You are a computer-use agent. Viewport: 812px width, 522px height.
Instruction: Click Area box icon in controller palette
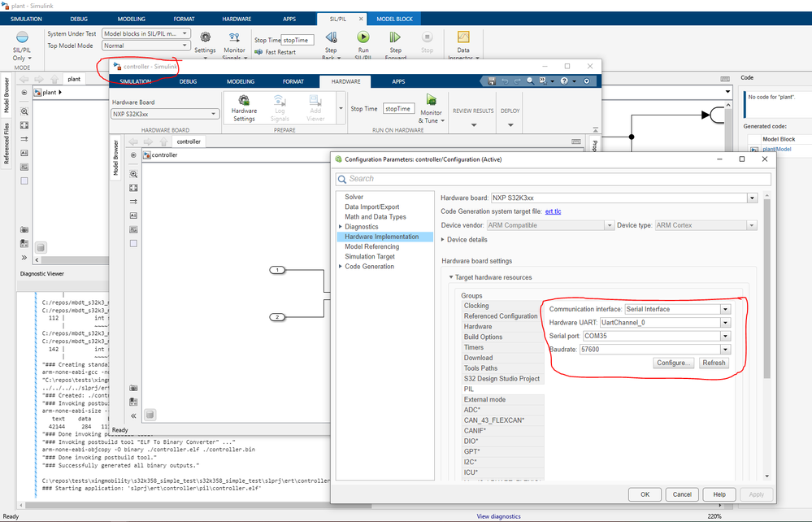point(133,243)
